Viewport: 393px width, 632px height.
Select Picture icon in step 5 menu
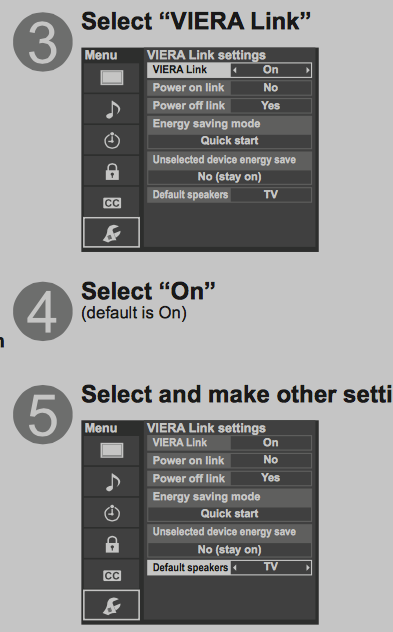(112, 451)
